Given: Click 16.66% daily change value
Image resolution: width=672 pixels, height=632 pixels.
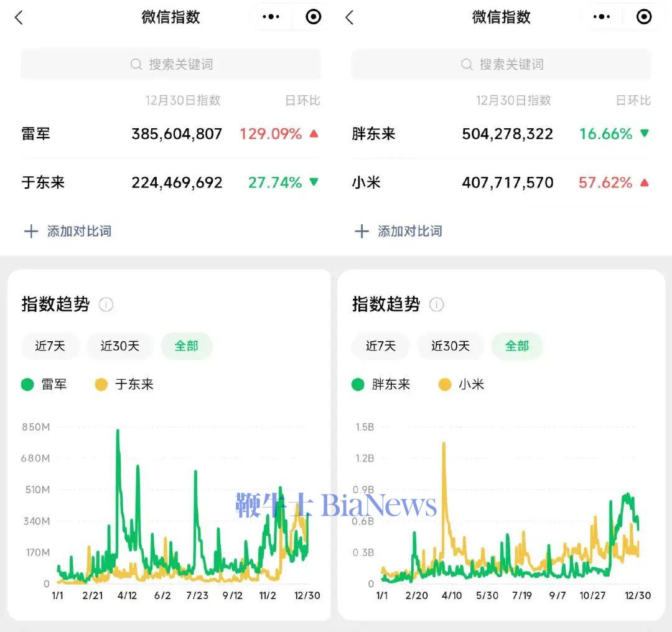Looking at the screenshot, I should (606, 134).
